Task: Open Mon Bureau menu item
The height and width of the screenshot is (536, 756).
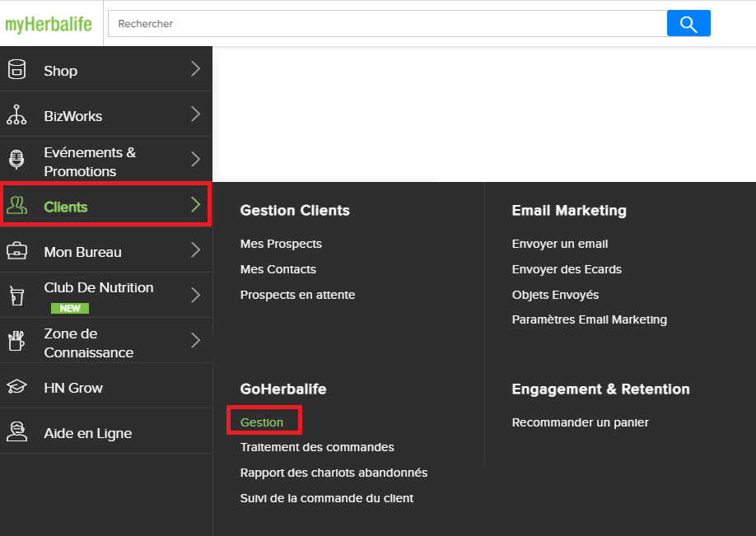Action: [106, 250]
